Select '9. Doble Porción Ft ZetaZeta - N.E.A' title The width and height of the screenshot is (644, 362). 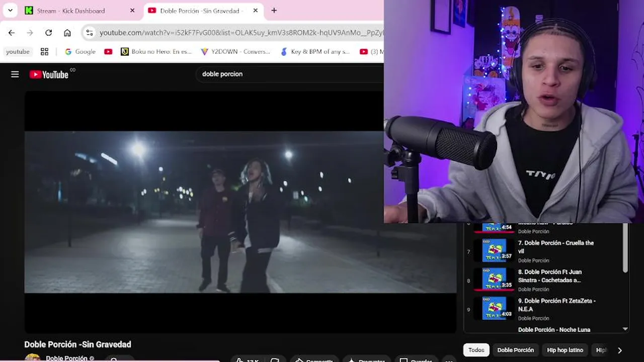[557, 305]
